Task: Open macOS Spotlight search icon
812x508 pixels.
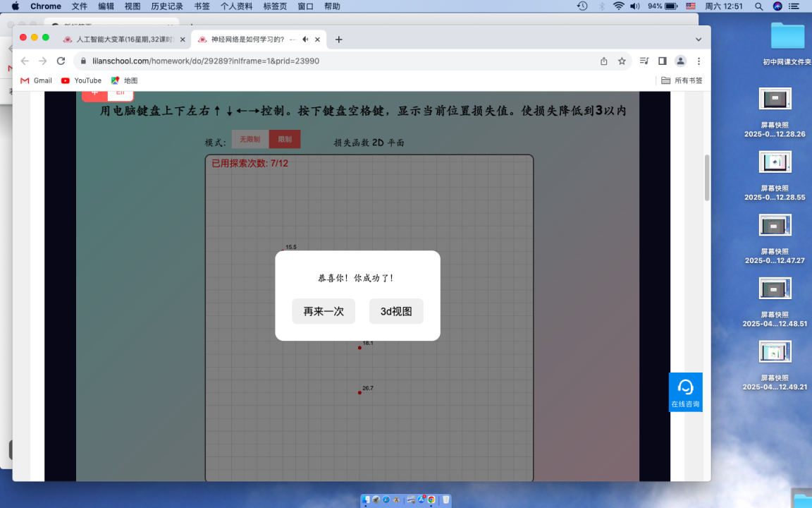Action: point(759,6)
